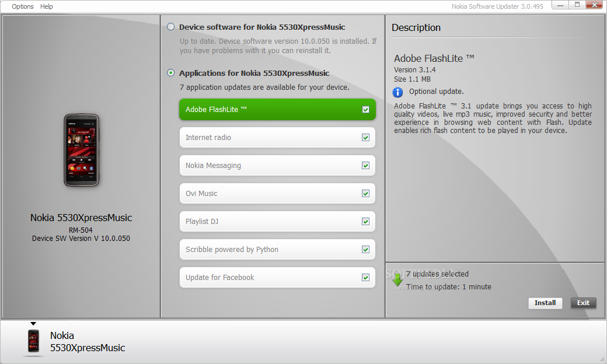
Task: Select the Nokia Messaging update row
Action: [277, 166]
